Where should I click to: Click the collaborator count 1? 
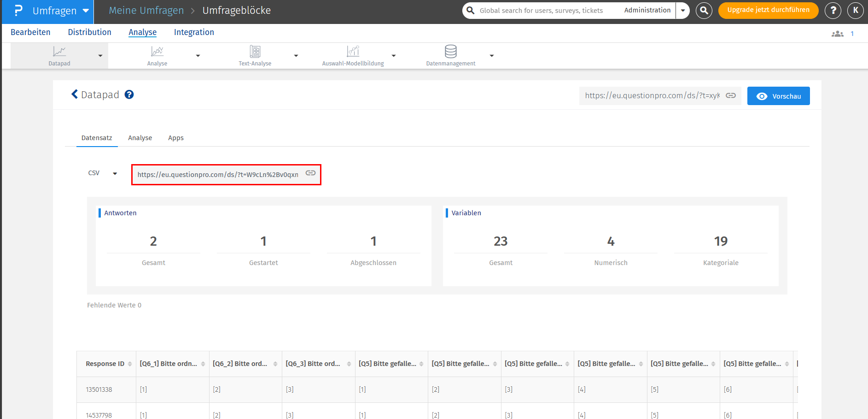pyautogui.click(x=852, y=34)
